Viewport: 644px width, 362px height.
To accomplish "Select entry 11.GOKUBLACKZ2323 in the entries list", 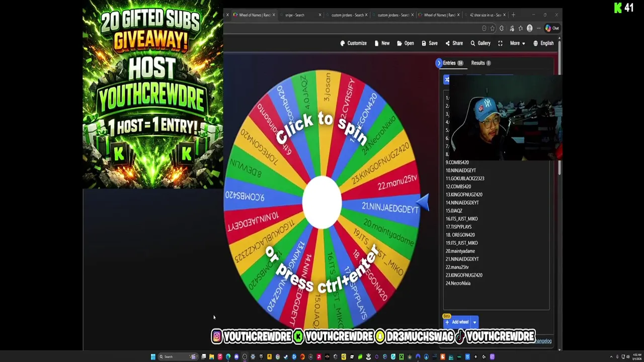I will [x=465, y=178].
